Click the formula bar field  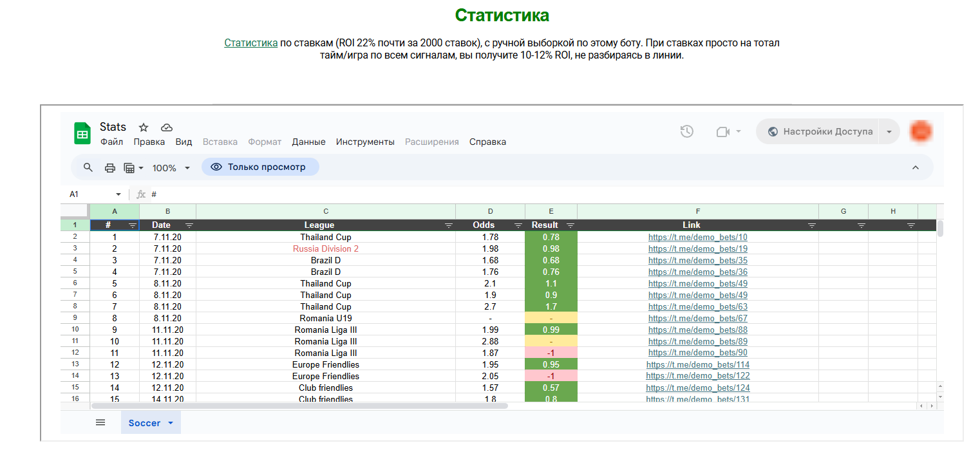pos(546,194)
